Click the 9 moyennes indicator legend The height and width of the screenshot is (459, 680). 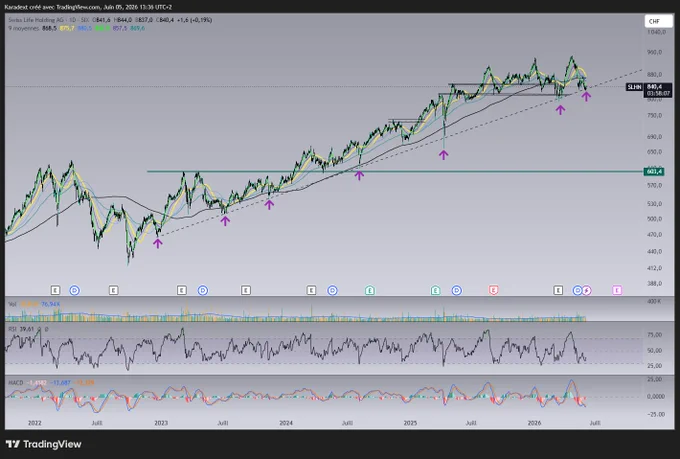pyautogui.click(x=24, y=28)
